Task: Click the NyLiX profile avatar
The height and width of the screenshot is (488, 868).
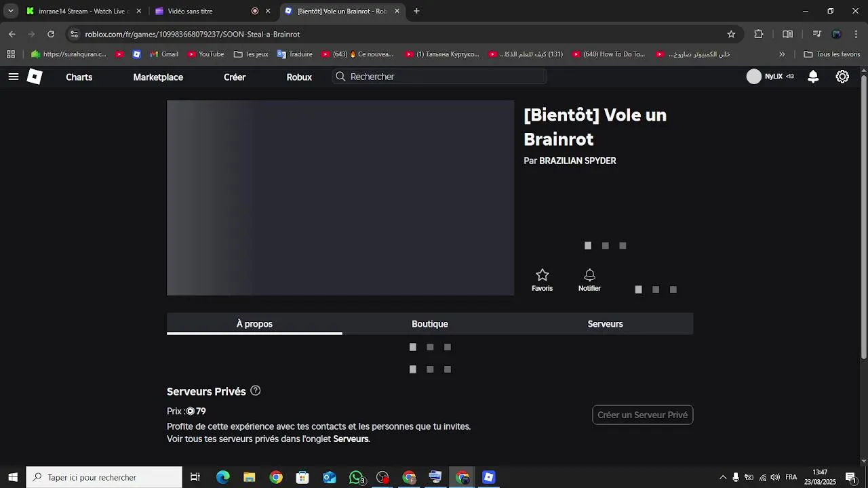Action: pos(754,77)
